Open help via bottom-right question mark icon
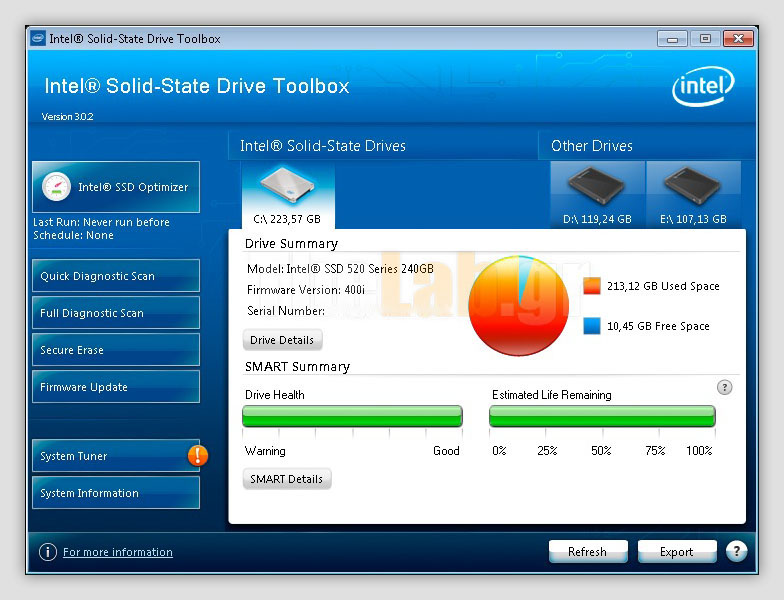This screenshot has height=600, width=784. click(x=736, y=551)
